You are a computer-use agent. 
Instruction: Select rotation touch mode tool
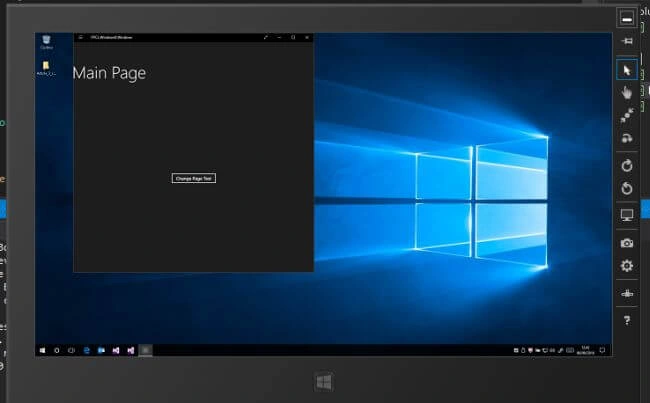pyautogui.click(x=627, y=138)
